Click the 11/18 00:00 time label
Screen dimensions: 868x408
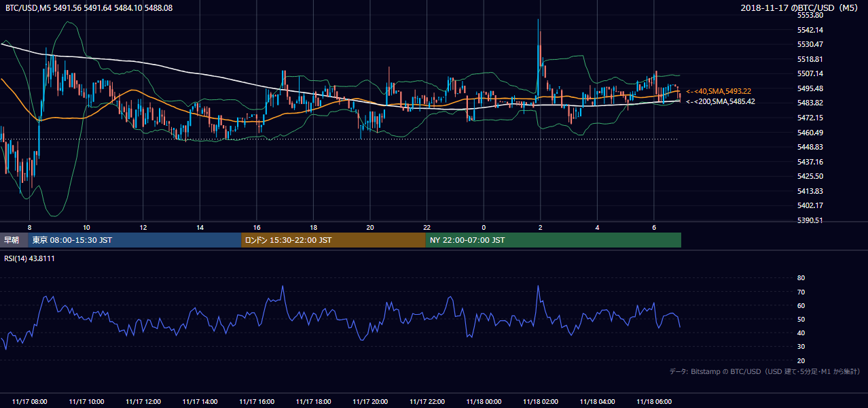[484, 401]
